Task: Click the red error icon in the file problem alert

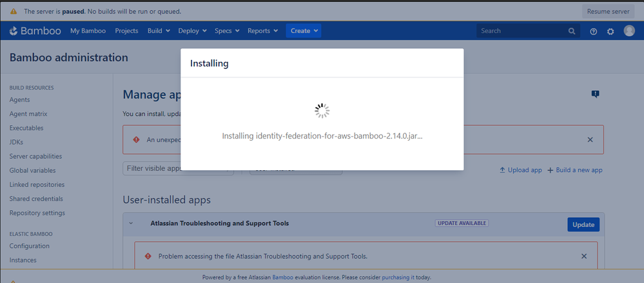Action: pos(148,257)
